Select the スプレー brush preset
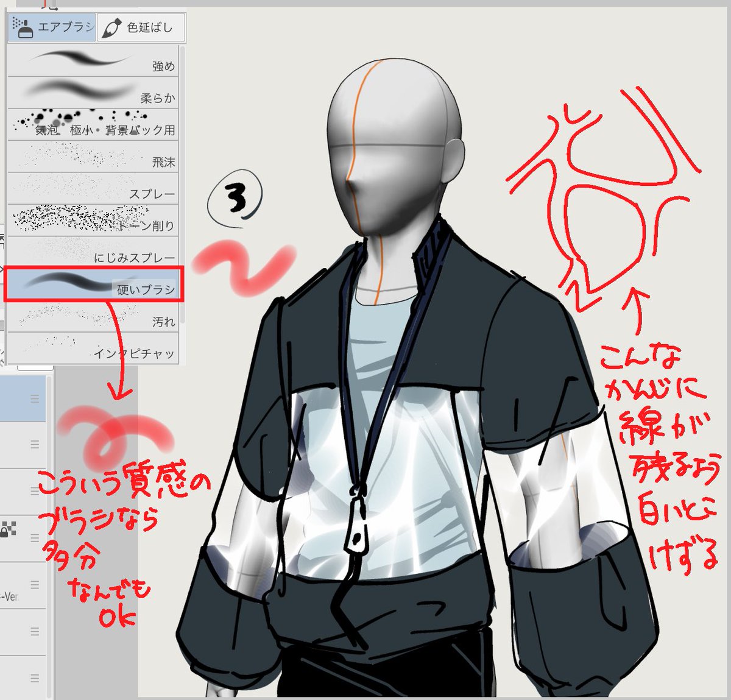The height and width of the screenshot is (700, 731). [93, 188]
